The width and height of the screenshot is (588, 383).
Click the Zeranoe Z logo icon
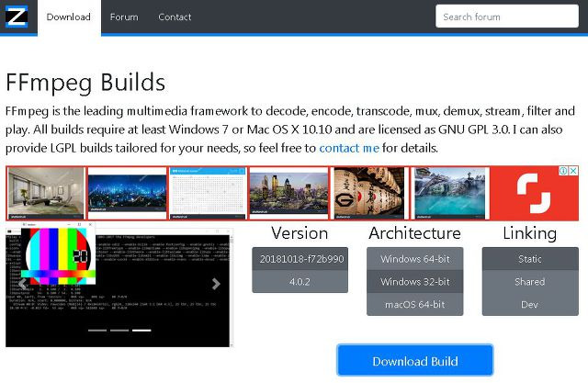pos(17,17)
